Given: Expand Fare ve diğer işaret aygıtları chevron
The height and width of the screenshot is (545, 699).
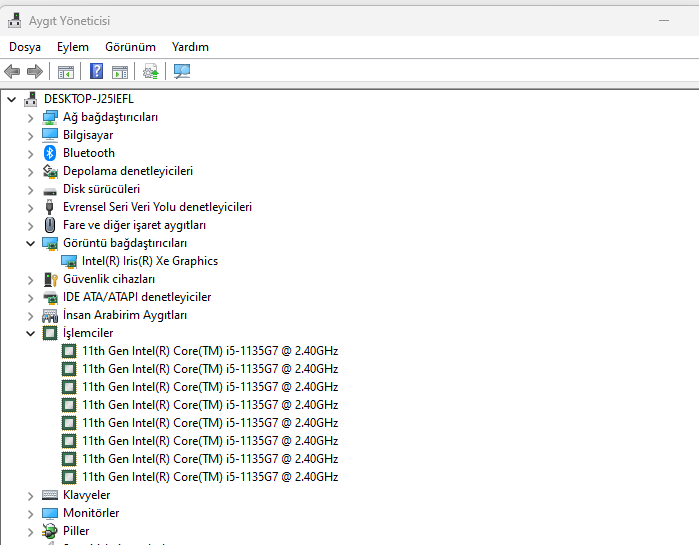Looking at the screenshot, I should (30, 226).
